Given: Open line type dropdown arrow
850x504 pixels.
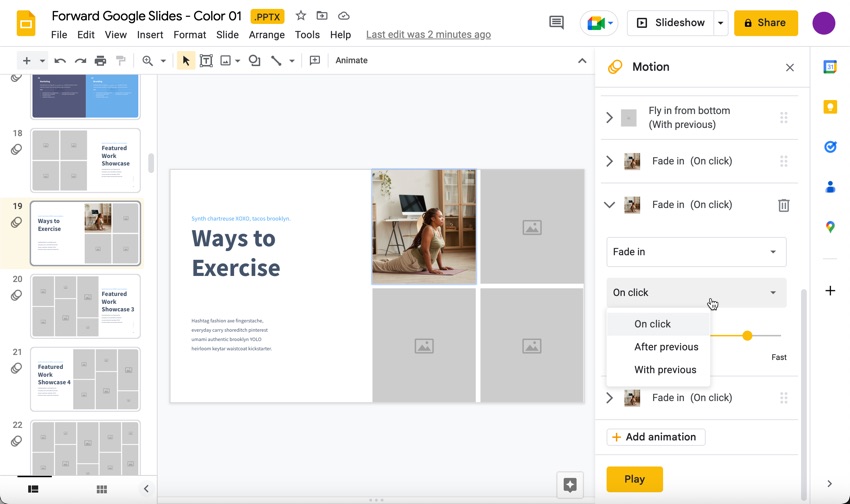Looking at the screenshot, I should tap(292, 61).
